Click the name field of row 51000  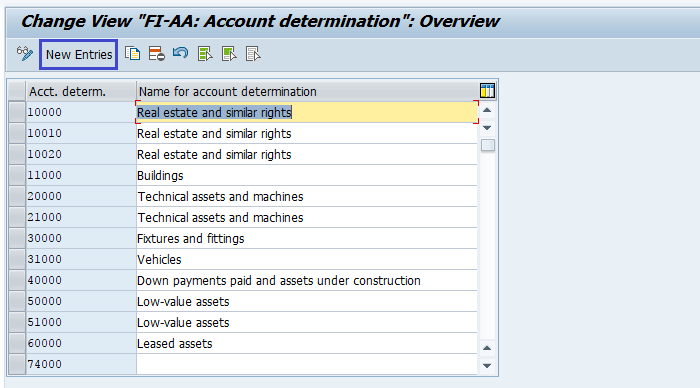307,322
